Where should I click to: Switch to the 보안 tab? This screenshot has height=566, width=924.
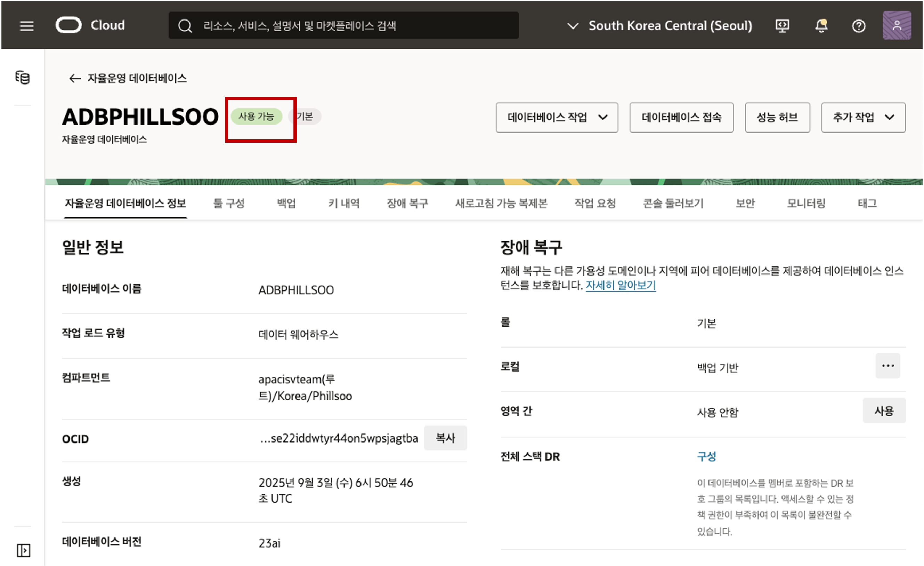pos(745,204)
